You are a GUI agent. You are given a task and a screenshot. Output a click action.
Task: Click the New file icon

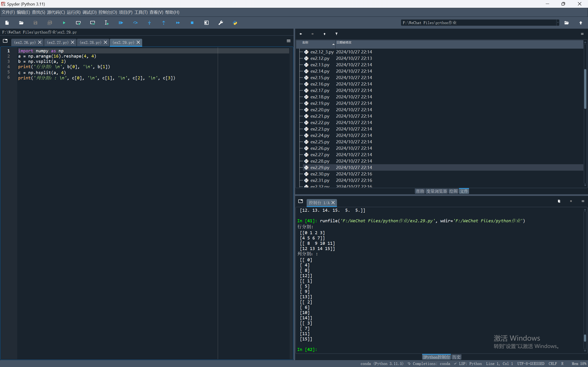coord(7,23)
